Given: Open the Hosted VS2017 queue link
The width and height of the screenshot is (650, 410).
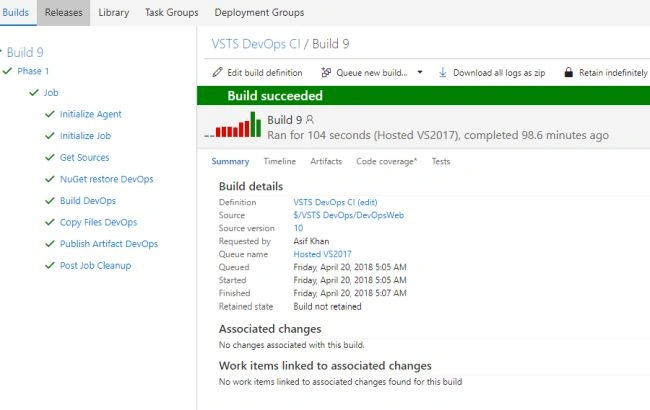Looking at the screenshot, I should coord(322,254).
